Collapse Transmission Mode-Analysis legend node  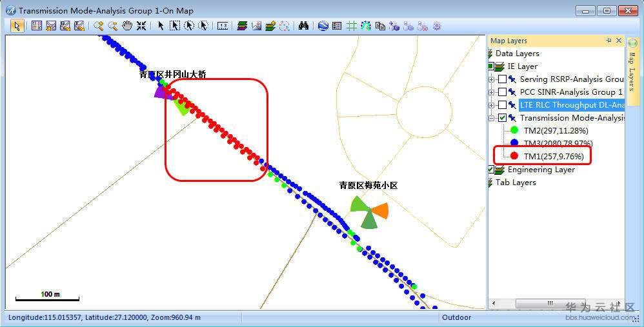point(492,118)
